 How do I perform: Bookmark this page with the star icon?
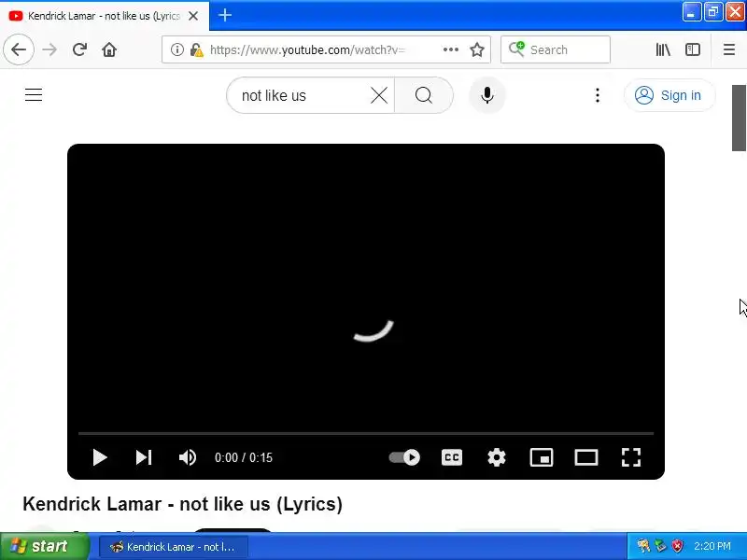[x=477, y=49]
